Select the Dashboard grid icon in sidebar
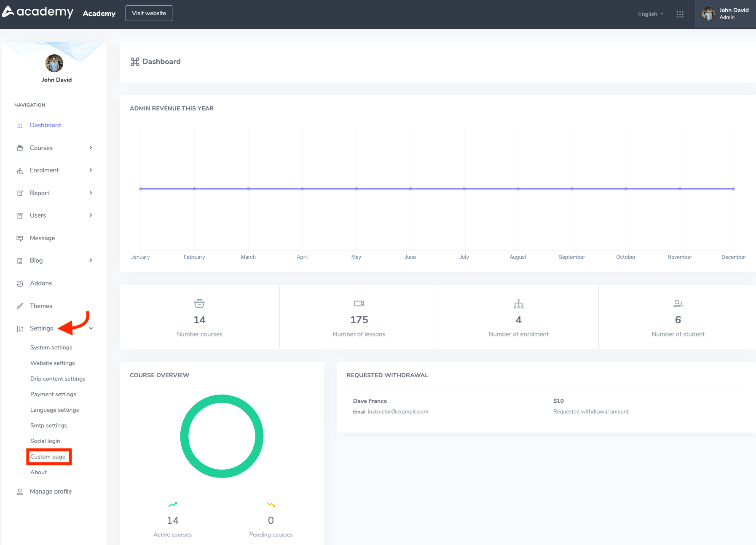Image resolution: width=756 pixels, height=545 pixels. (x=20, y=125)
